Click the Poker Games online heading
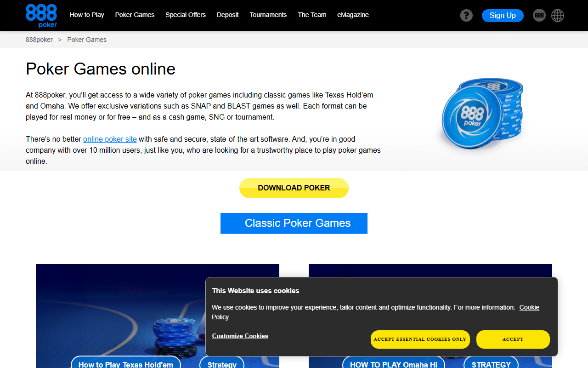This screenshot has width=588, height=368. coord(101,69)
